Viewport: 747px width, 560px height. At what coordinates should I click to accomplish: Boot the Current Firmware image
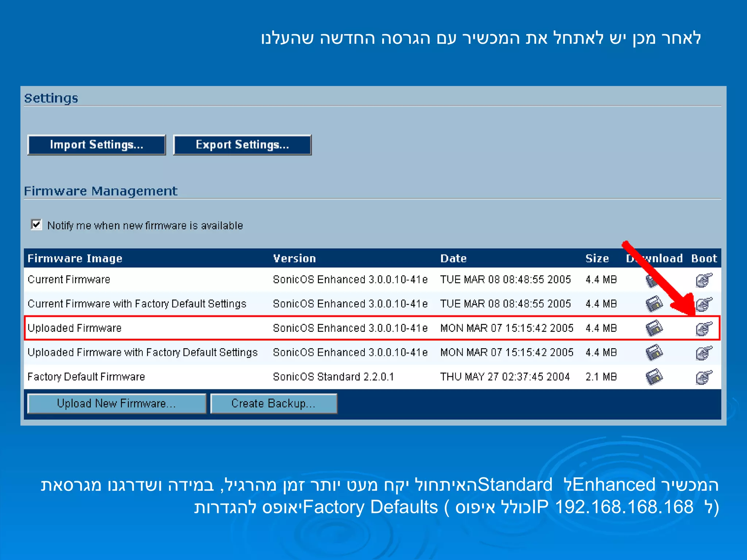pos(704,280)
